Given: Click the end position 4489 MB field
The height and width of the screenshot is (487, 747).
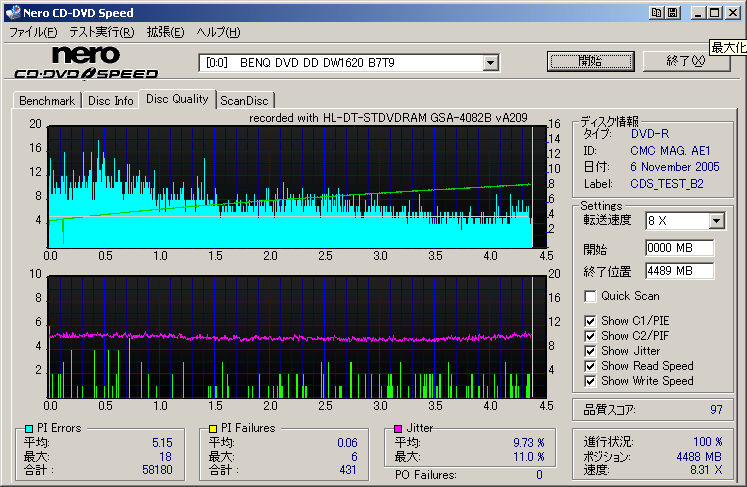Looking at the screenshot, I should (x=680, y=271).
